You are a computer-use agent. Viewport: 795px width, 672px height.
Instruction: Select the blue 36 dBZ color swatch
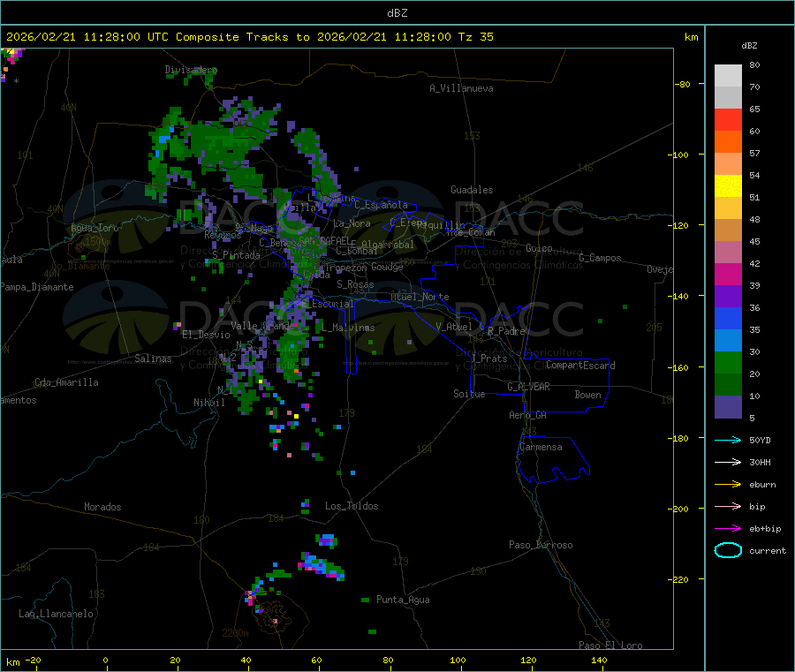point(728,318)
